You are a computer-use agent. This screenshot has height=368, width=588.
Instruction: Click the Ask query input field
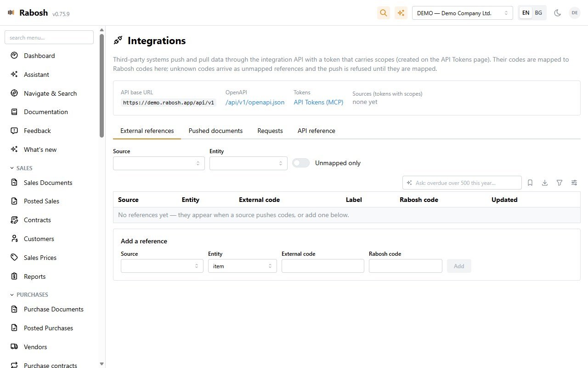click(x=462, y=183)
